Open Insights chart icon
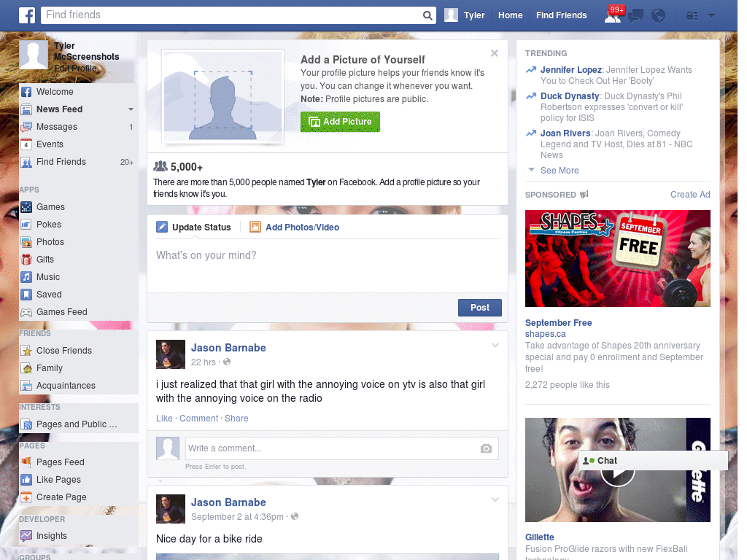The image size is (747, 560). click(26, 536)
